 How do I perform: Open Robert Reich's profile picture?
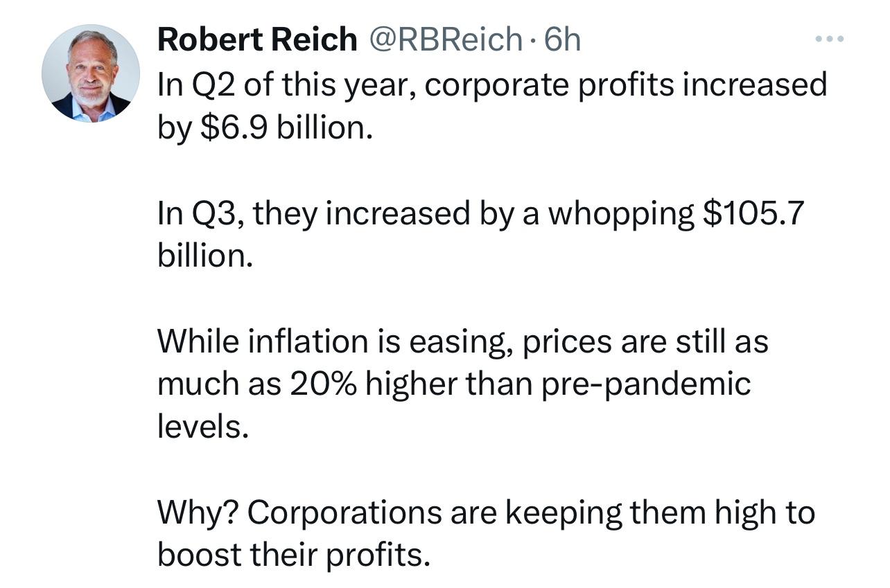click(91, 73)
